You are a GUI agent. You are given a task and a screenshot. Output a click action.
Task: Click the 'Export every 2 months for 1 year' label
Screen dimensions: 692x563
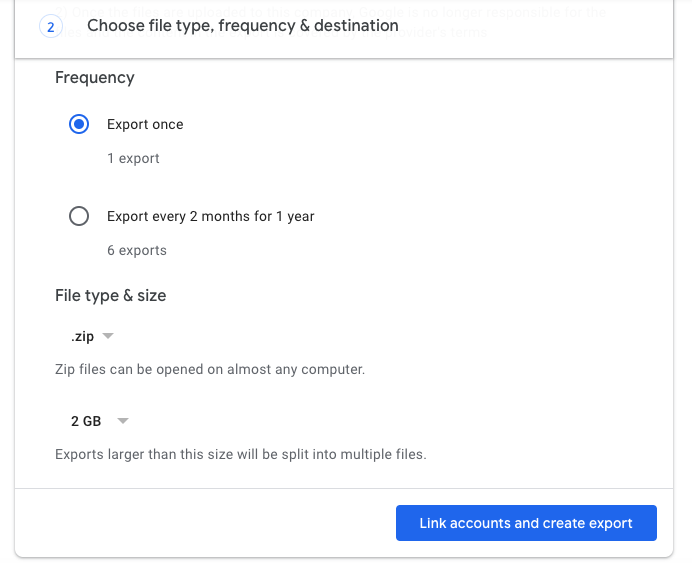click(x=210, y=216)
